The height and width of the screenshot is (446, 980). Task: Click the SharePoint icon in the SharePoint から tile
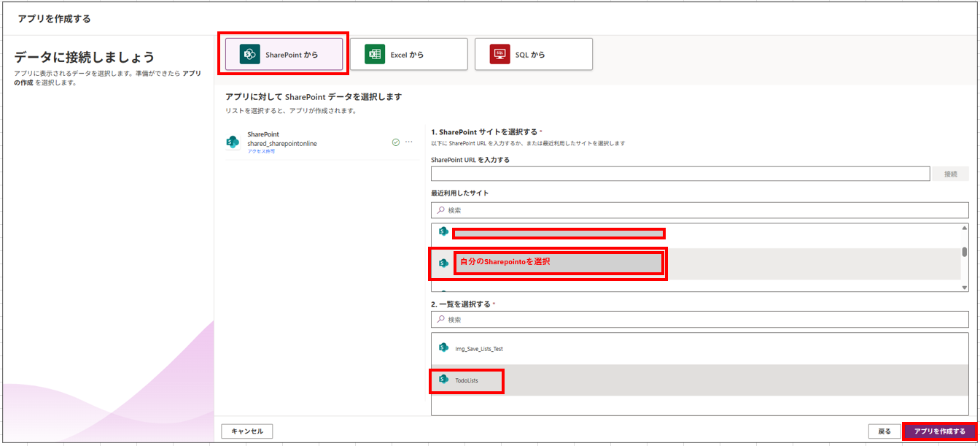pos(250,55)
